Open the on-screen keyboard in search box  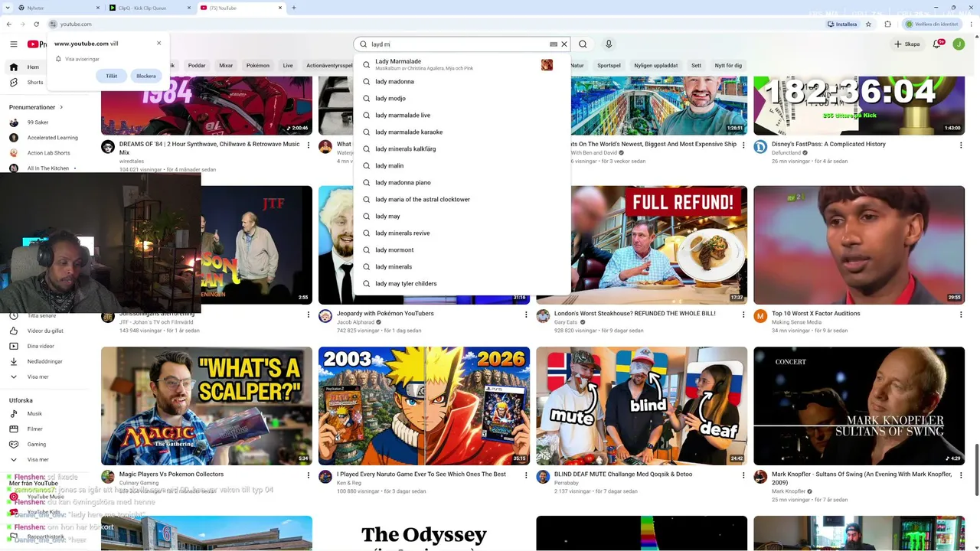coord(554,44)
